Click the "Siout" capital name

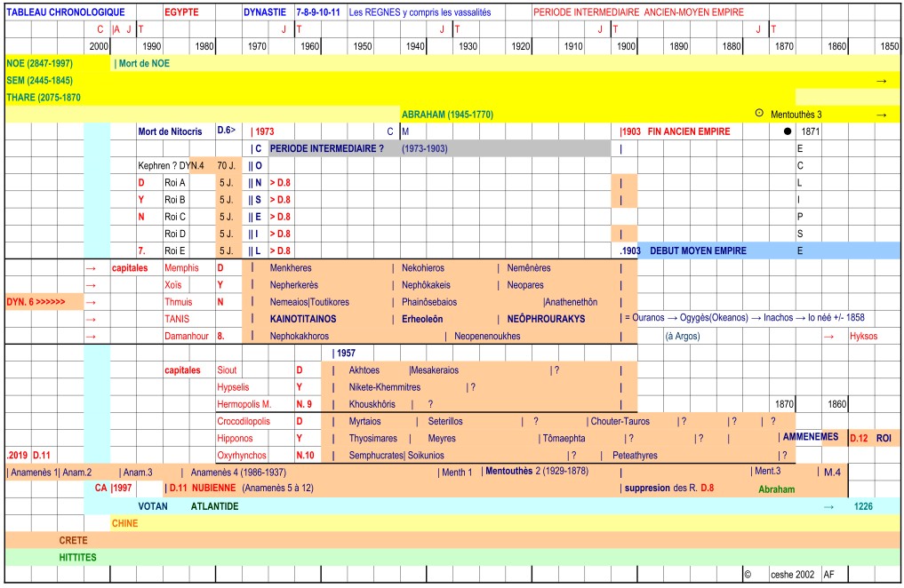point(228,370)
